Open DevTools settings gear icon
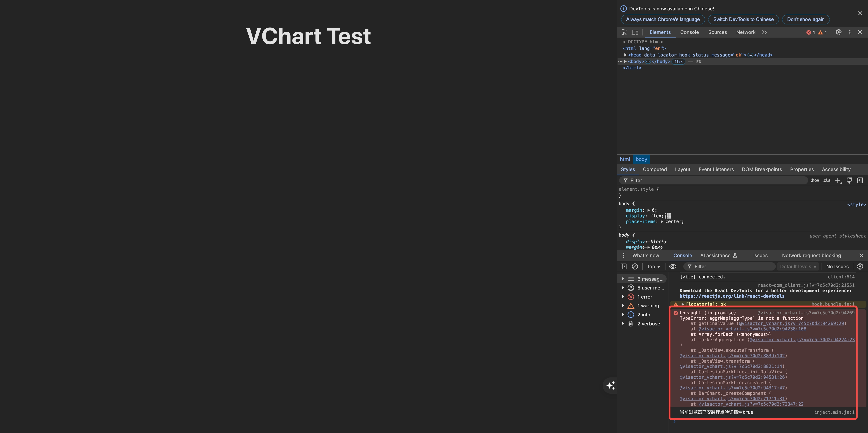This screenshot has height=433, width=868. tap(839, 32)
